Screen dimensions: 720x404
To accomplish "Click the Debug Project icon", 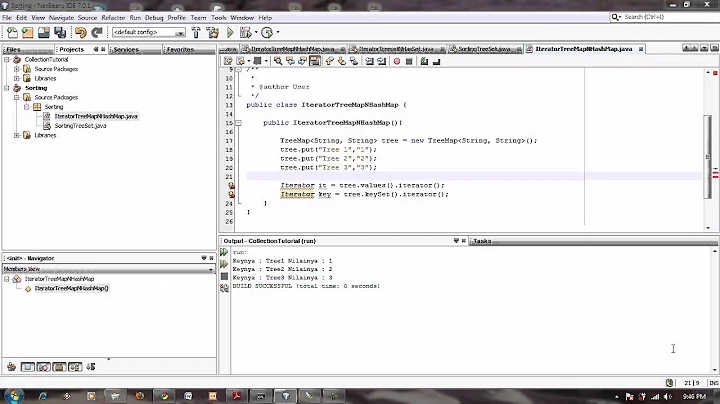I will click(x=246, y=33).
